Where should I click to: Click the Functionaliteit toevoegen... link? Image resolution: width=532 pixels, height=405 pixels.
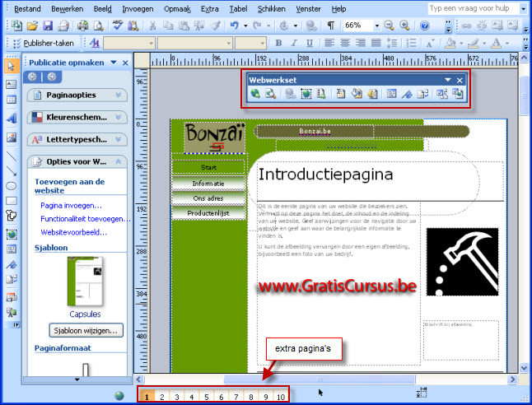(x=85, y=219)
